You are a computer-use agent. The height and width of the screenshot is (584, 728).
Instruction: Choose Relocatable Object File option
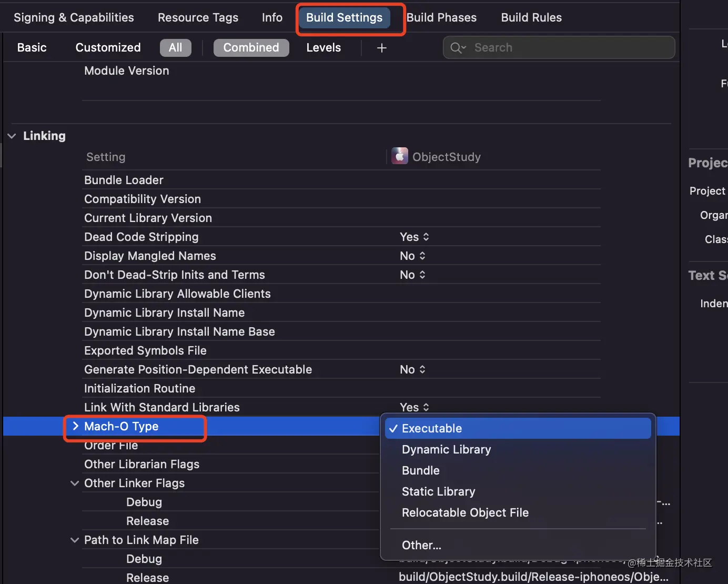point(518,512)
